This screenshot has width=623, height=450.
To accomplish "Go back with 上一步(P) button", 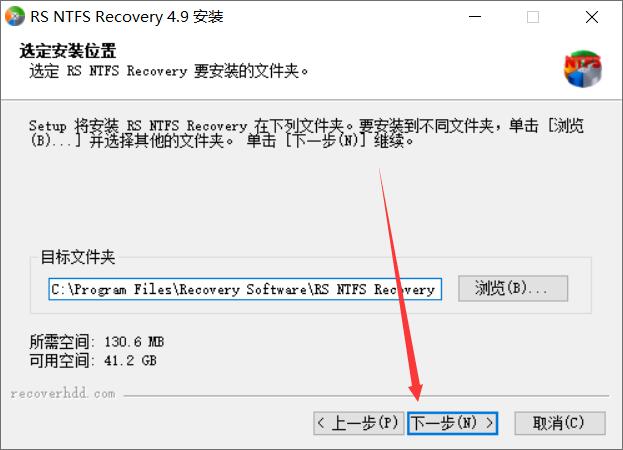I will [x=358, y=423].
